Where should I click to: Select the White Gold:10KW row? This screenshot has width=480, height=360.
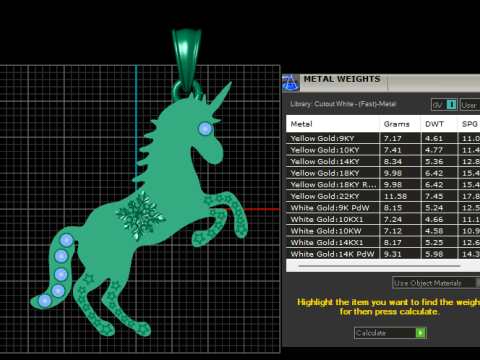(x=383, y=231)
